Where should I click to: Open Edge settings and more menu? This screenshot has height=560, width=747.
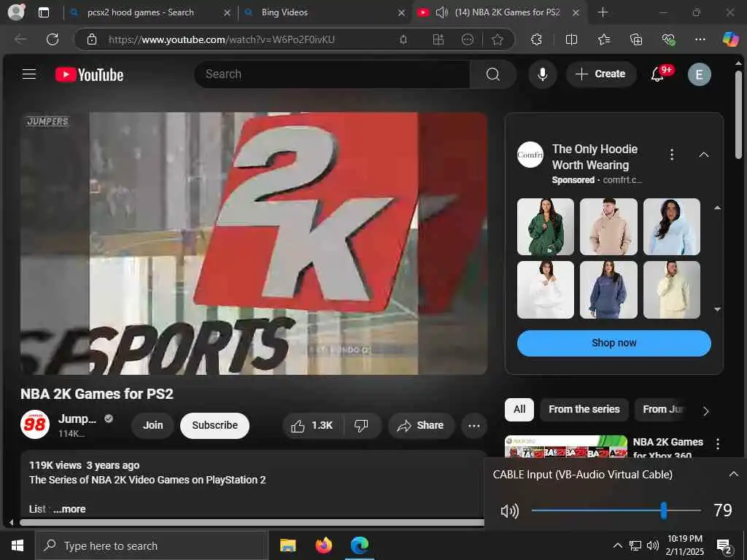pos(700,39)
